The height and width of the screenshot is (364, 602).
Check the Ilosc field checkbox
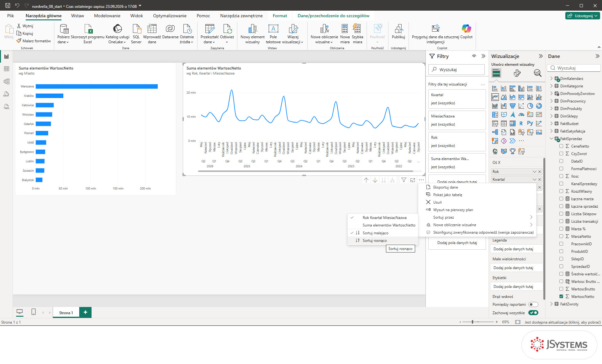point(561,176)
